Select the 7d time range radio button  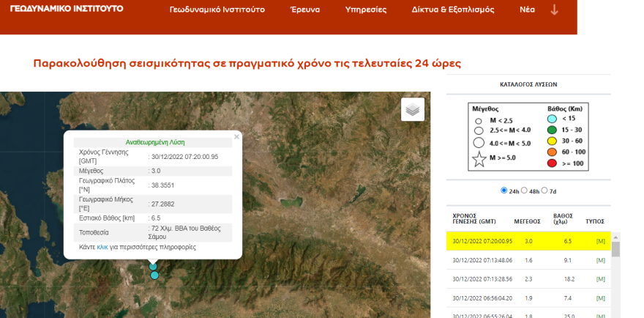click(544, 191)
